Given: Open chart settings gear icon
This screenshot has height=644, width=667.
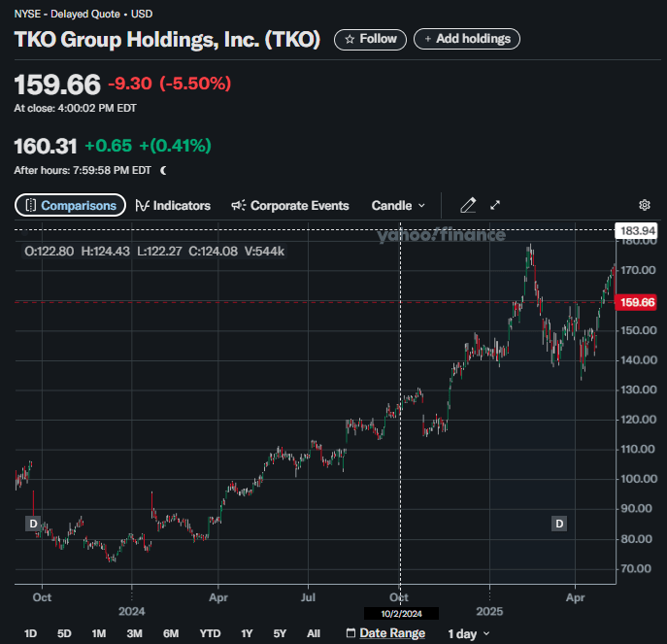Looking at the screenshot, I should coord(644,205).
